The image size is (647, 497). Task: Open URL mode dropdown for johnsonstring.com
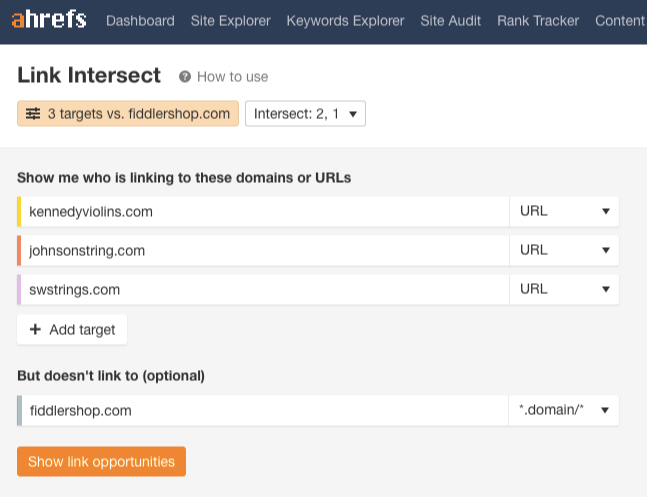[564, 250]
